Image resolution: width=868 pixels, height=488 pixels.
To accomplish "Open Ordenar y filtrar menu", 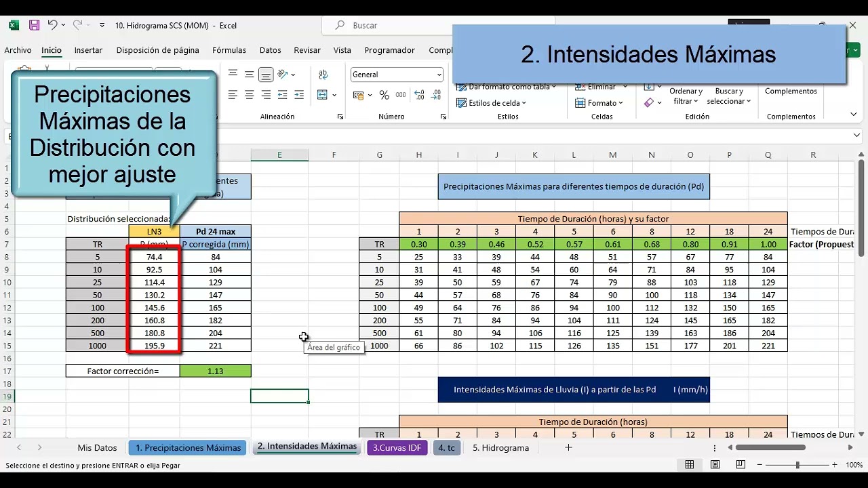I will (x=686, y=96).
